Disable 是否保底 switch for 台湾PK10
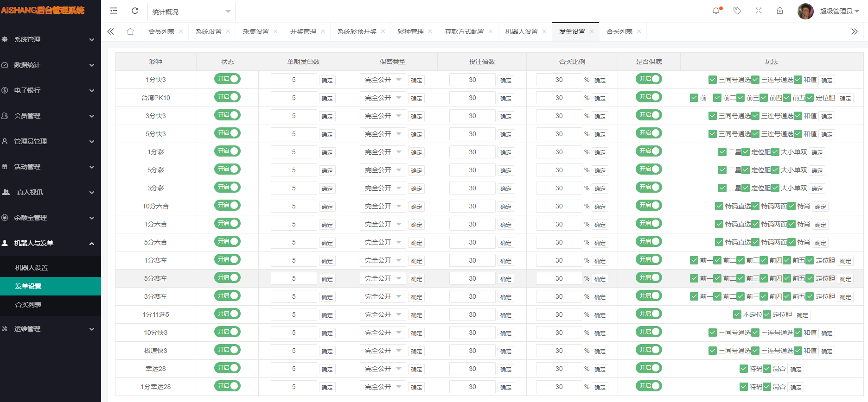 point(648,97)
